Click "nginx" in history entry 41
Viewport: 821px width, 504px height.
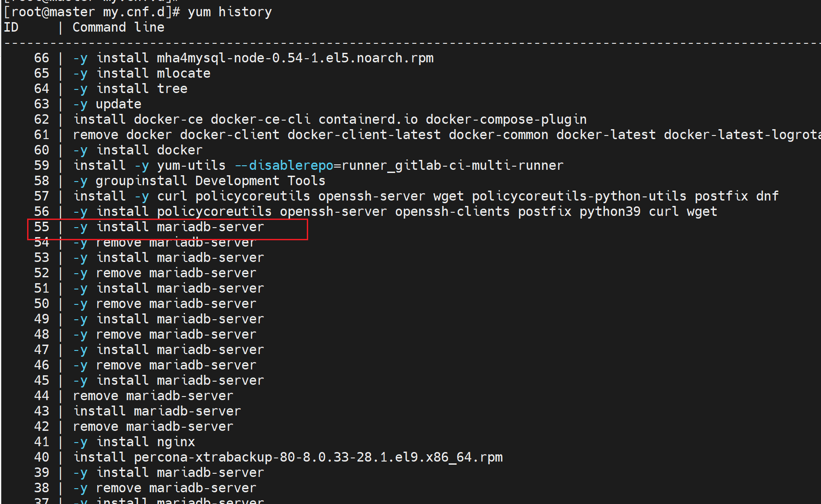click(176, 442)
